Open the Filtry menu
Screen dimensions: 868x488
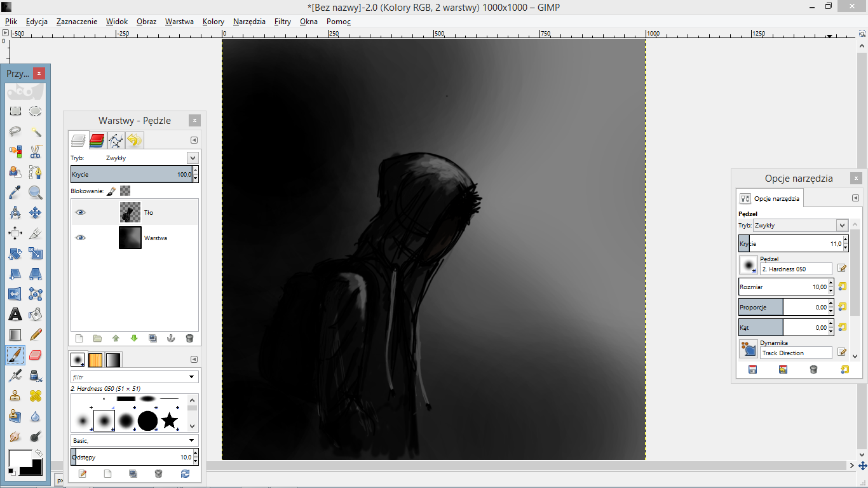coord(282,21)
